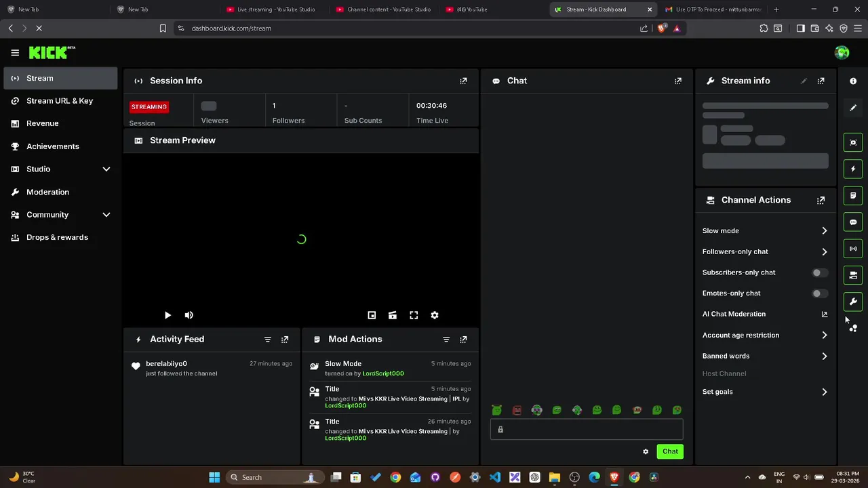Toggle Emotes-only chat switch

point(820,293)
